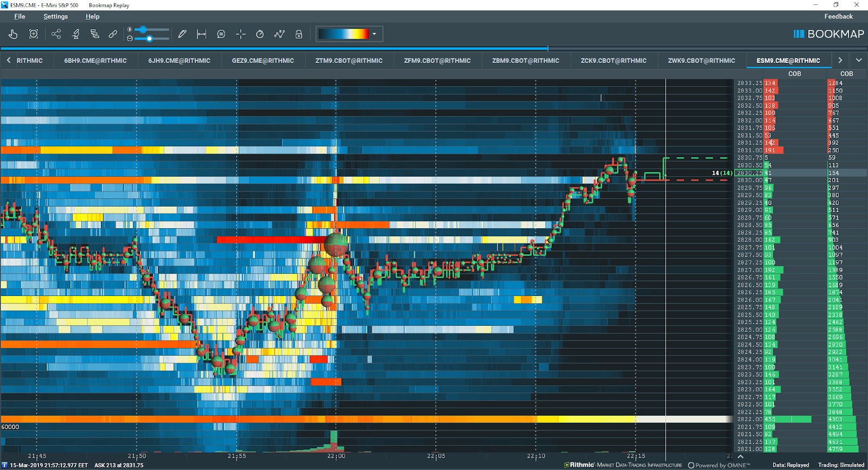Switch to the ZFM9.CBOT@RITHMIC tab

coord(437,61)
